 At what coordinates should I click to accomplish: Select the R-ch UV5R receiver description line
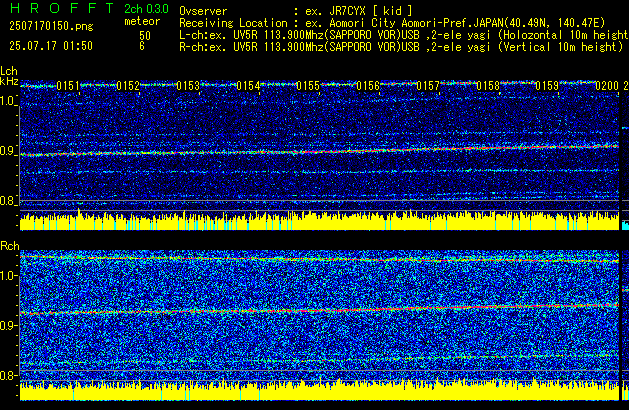pyautogui.click(x=401, y=47)
